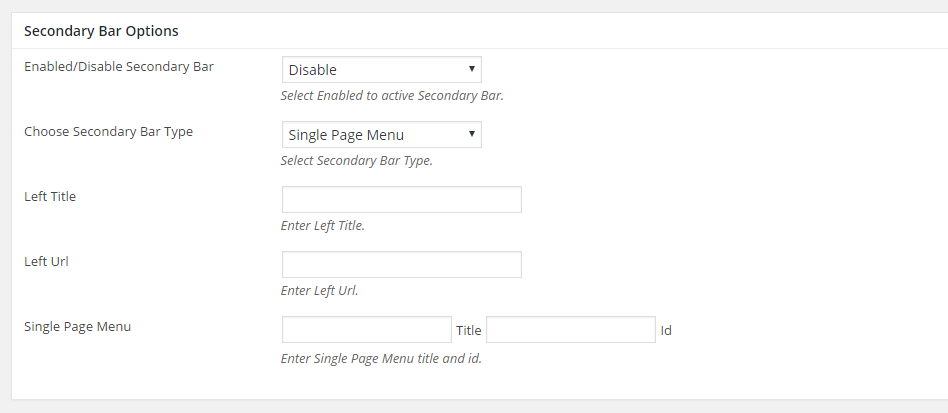Click the Single Page Menu title input
Viewport: 948px width, 413px height.
(366, 330)
